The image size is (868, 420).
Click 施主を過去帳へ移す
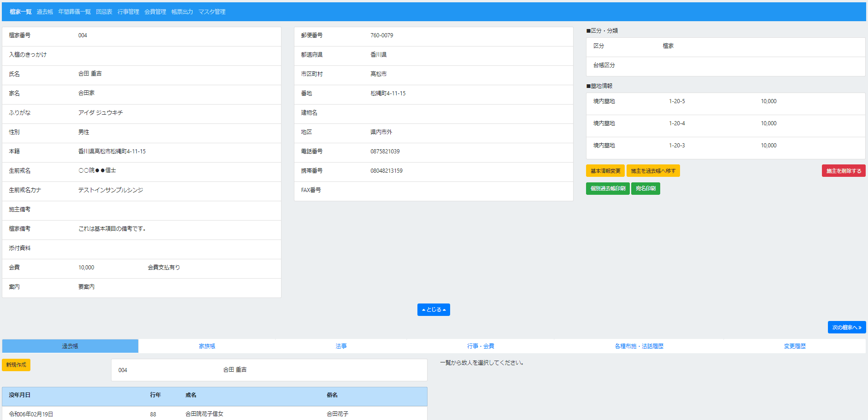click(652, 170)
